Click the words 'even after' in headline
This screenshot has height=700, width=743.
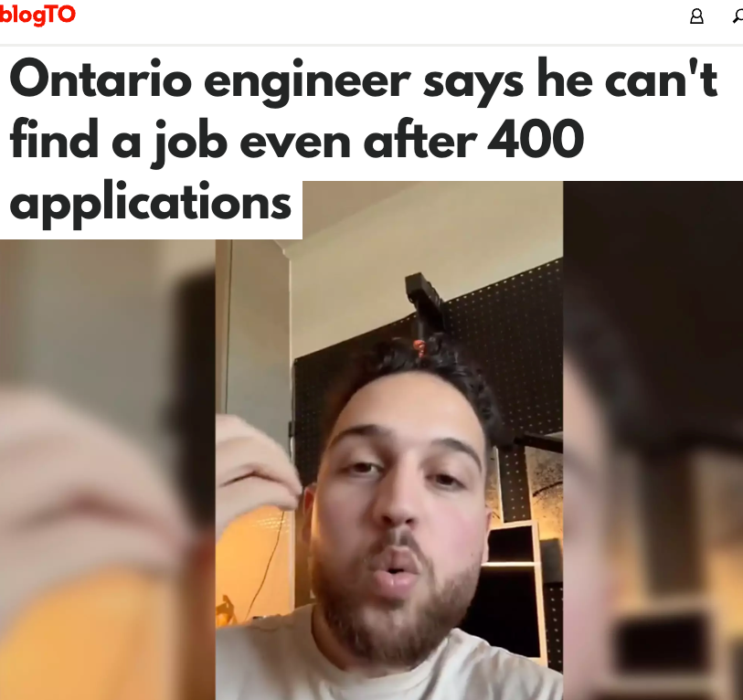click(358, 141)
